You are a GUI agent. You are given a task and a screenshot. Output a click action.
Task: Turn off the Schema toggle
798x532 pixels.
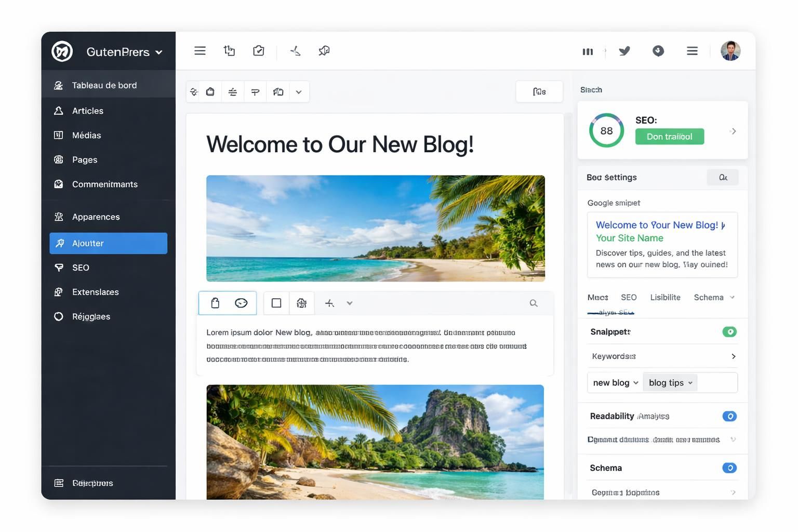point(730,468)
